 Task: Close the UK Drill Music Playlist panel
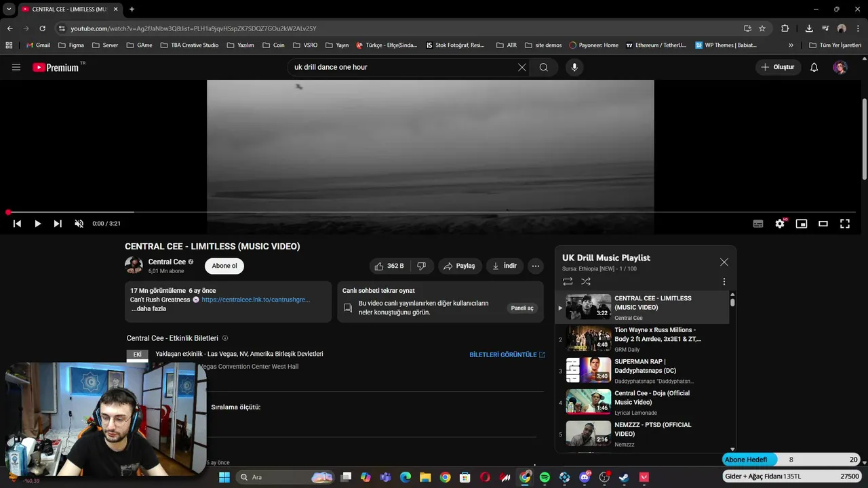pos(724,262)
